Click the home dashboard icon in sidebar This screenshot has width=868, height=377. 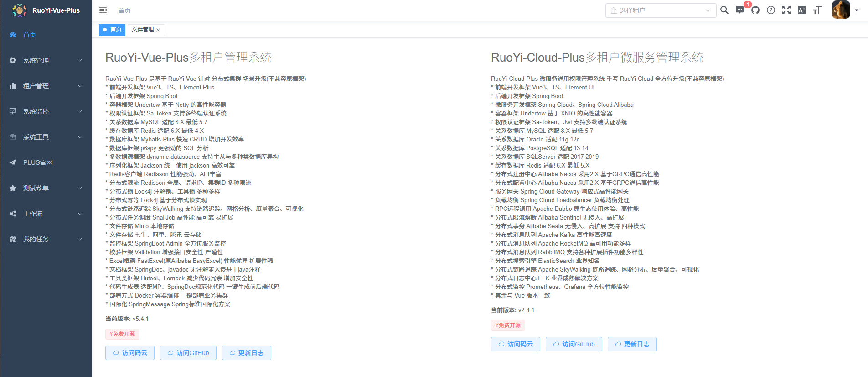[13, 35]
